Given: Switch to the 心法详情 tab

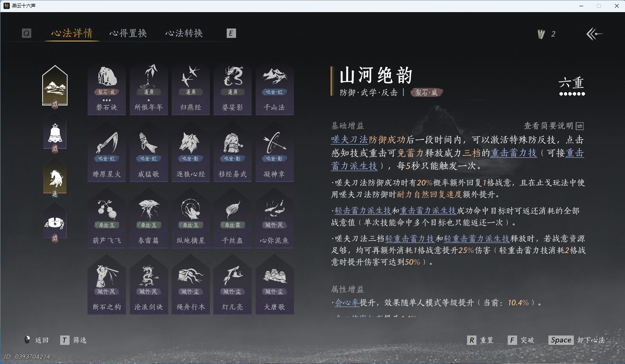Looking at the screenshot, I should (72, 33).
